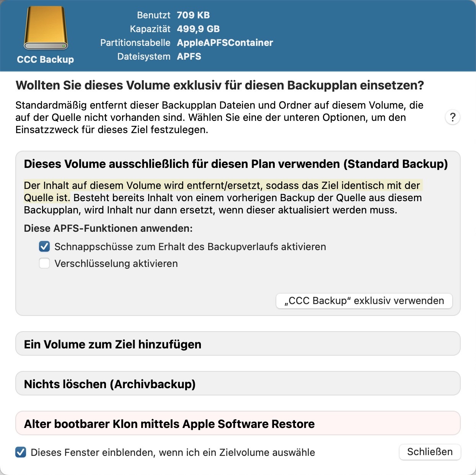Image resolution: width=476 pixels, height=475 pixels.
Task: Open help with the question mark button
Action: (x=453, y=117)
